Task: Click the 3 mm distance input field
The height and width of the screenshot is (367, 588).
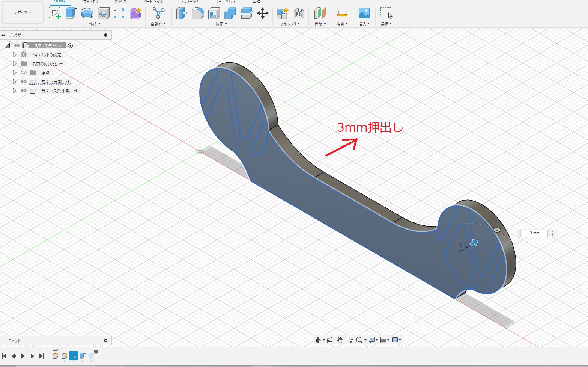Action: click(x=534, y=233)
